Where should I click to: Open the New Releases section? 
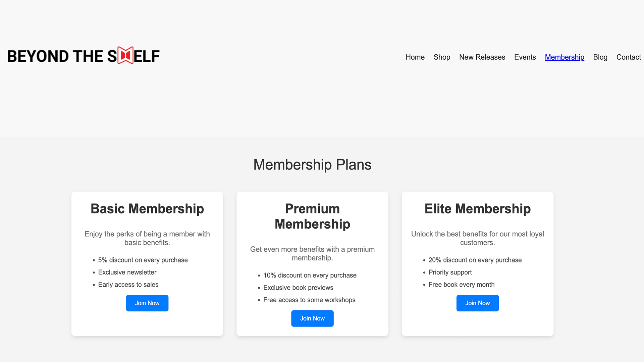(482, 57)
